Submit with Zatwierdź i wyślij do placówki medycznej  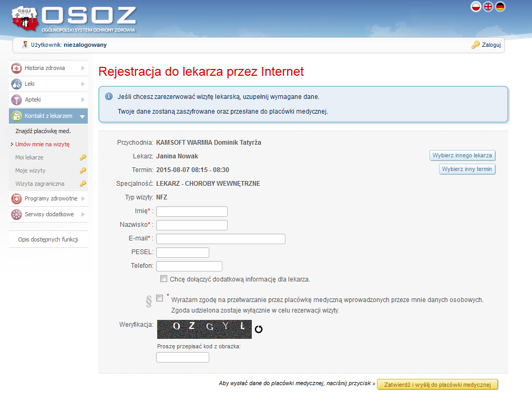[437, 385]
